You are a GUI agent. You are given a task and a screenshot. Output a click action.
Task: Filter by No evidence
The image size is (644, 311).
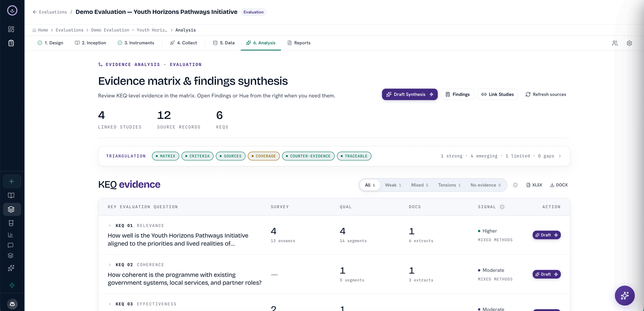pos(485,185)
